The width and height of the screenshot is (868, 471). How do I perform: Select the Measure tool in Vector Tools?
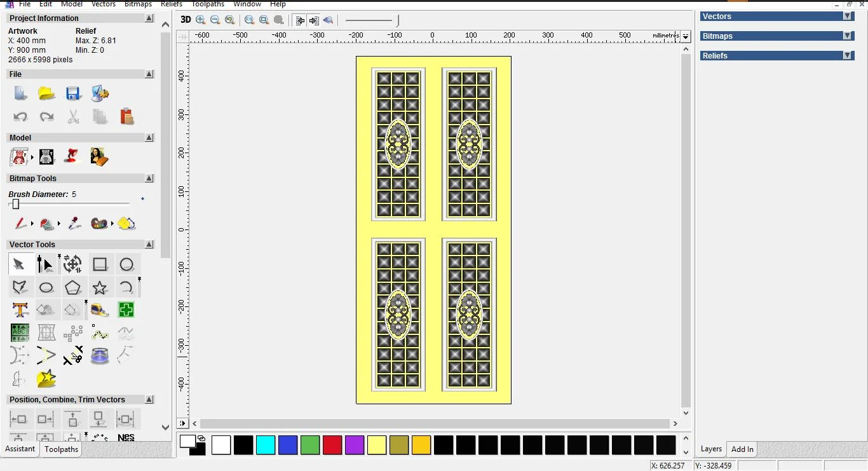[x=99, y=310]
